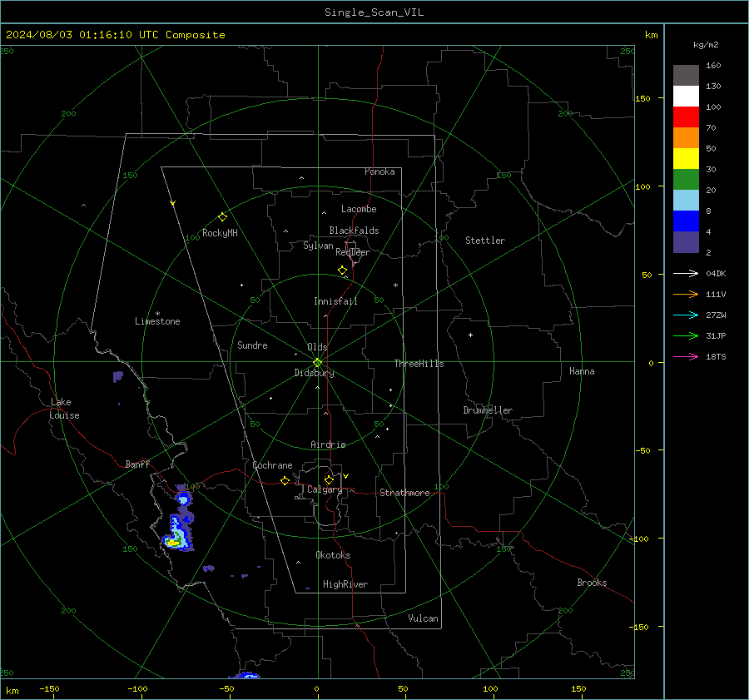Image resolution: width=749 pixels, height=700 pixels.
Task: Click the white 100-130 legend swatch
Action: click(686, 96)
